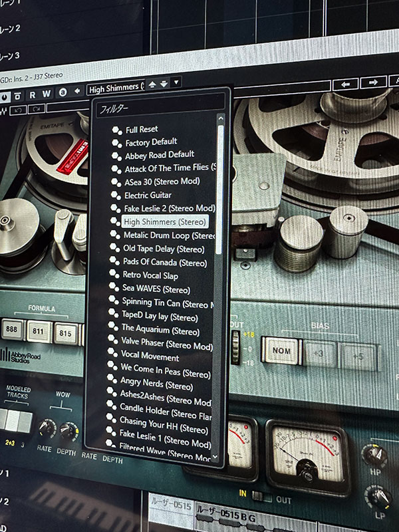Screen dimensions: 399x532
Task: Select tape formula 815 button
Action: click(66, 333)
